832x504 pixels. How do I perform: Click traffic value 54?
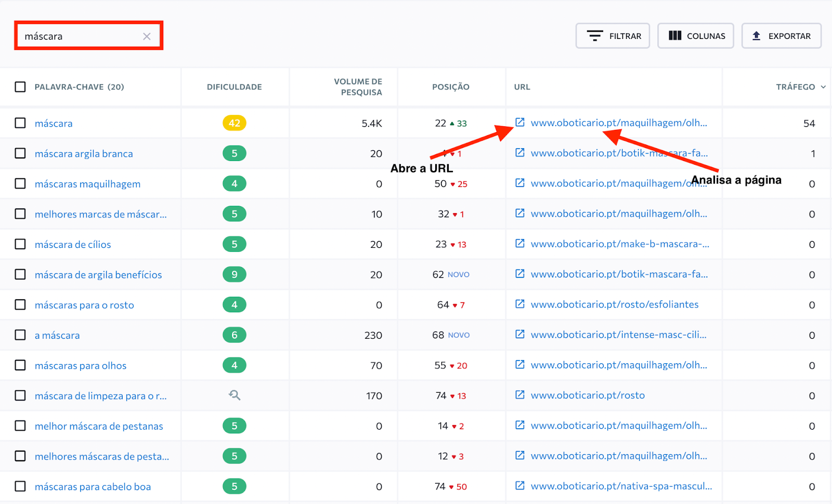point(809,123)
